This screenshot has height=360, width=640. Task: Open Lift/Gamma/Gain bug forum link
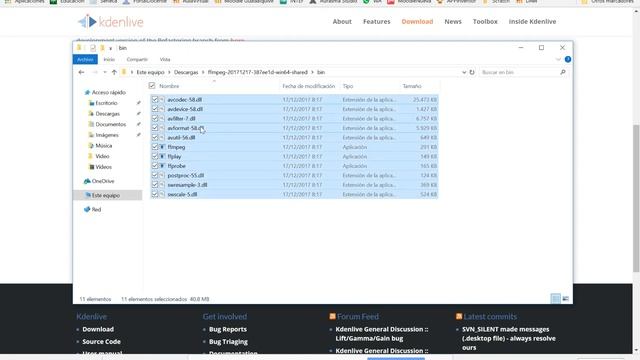point(382,334)
